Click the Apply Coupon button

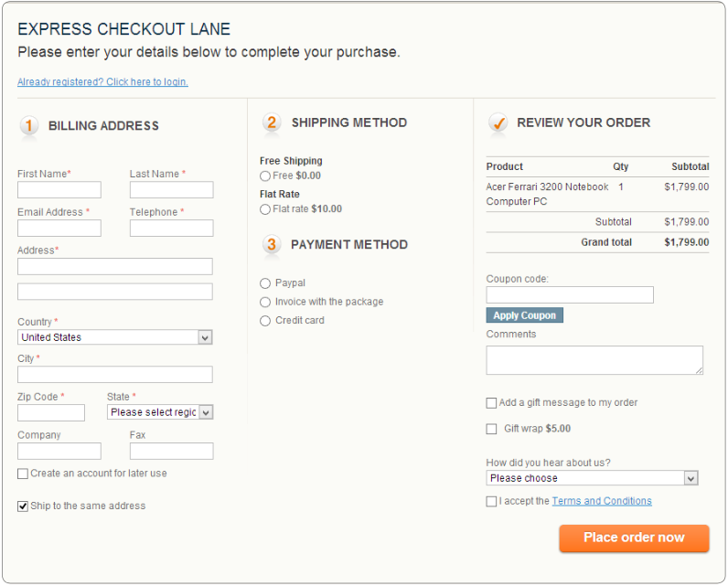(525, 315)
